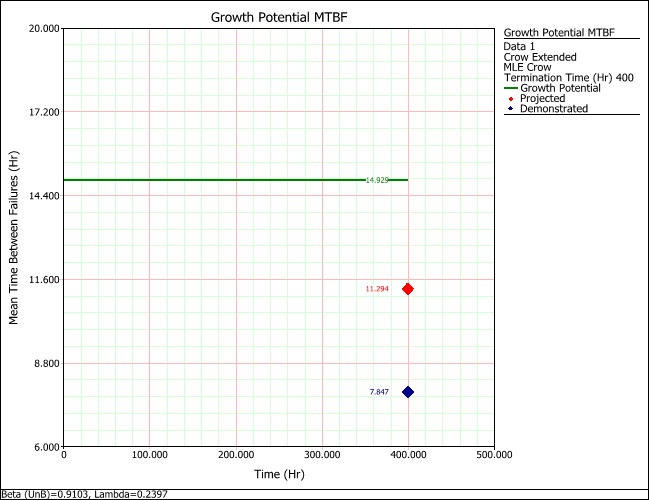This screenshot has height=500, width=649.
Task: Click the green Growth Potential line sample in legend
Action: point(511,88)
